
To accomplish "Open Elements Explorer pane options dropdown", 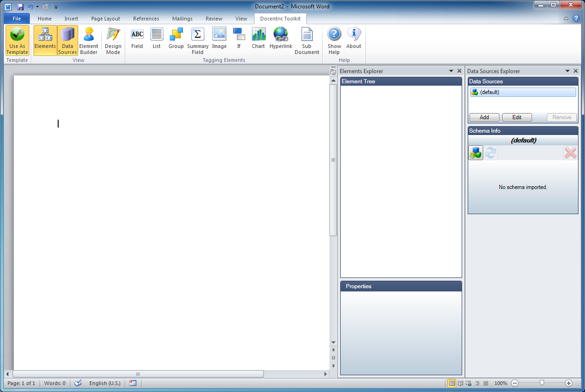I will point(451,71).
